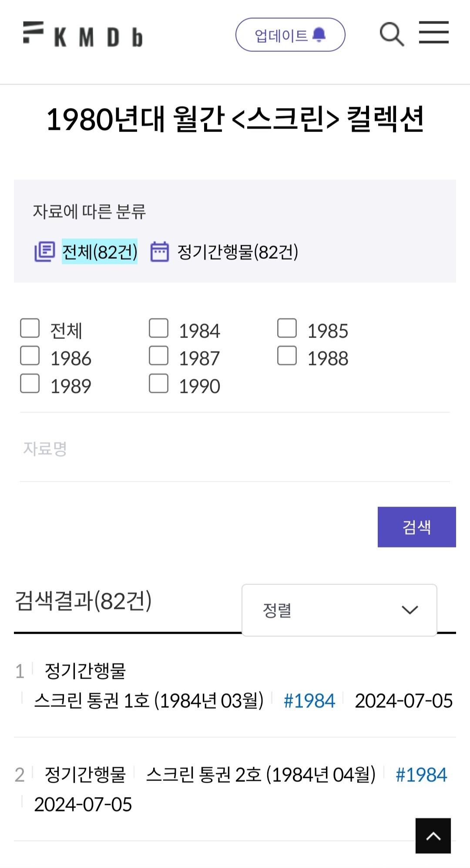The height and width of the screenshot is (868, 470).
Task: Click the 전체 documents icon
Action: tap(44, 252)
